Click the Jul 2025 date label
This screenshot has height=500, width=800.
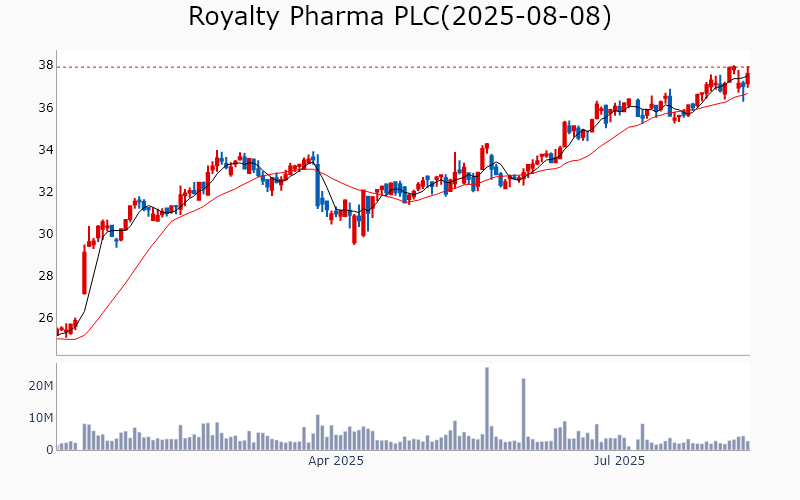(x=619, y=461)
